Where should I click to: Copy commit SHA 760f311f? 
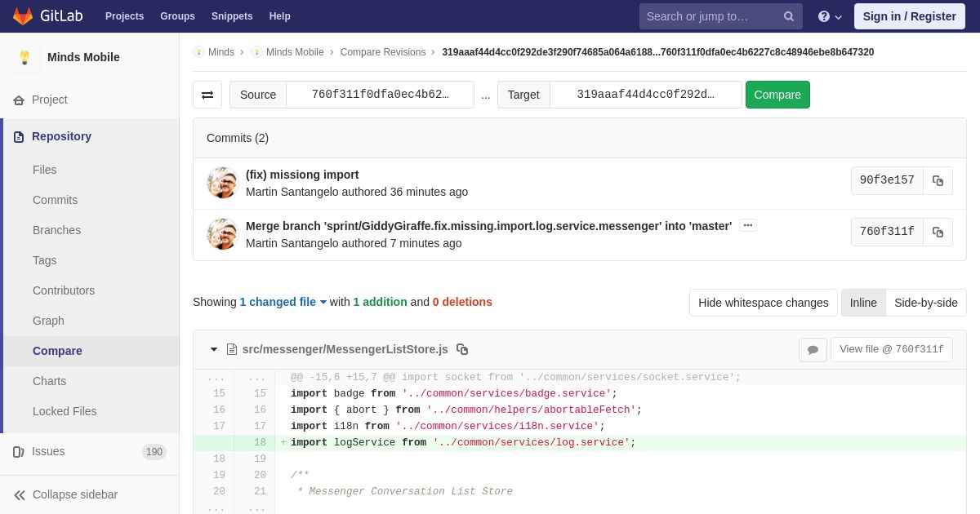pos(938,232)
